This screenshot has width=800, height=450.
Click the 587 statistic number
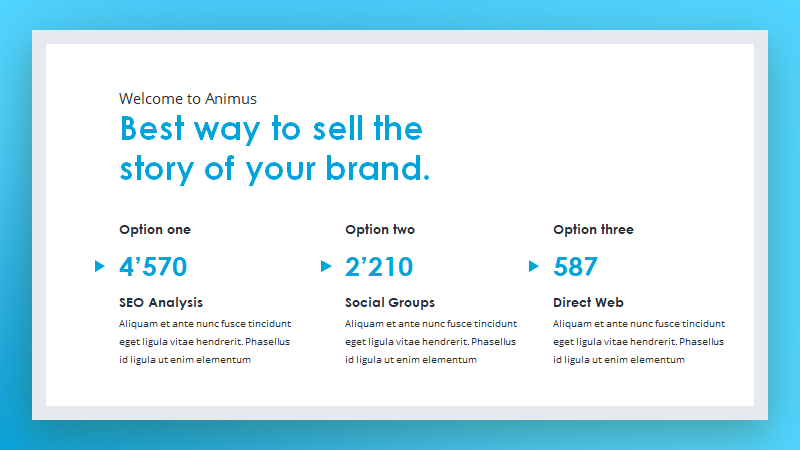click(575, 266)
